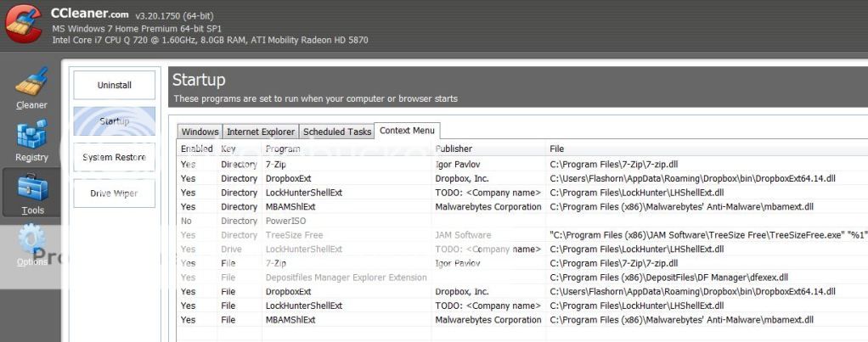868x342 pixels.
Task: Switch to the Windows tab
Action: click(200, 132)
